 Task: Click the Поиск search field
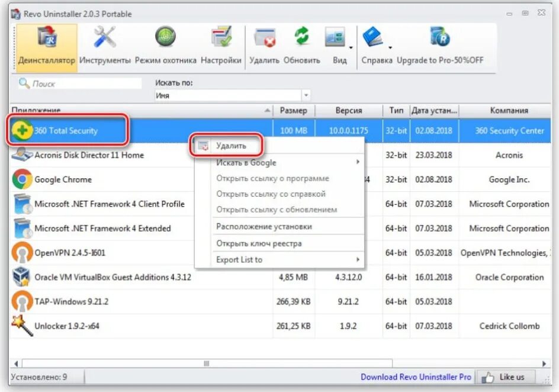(x=80, y=83)
